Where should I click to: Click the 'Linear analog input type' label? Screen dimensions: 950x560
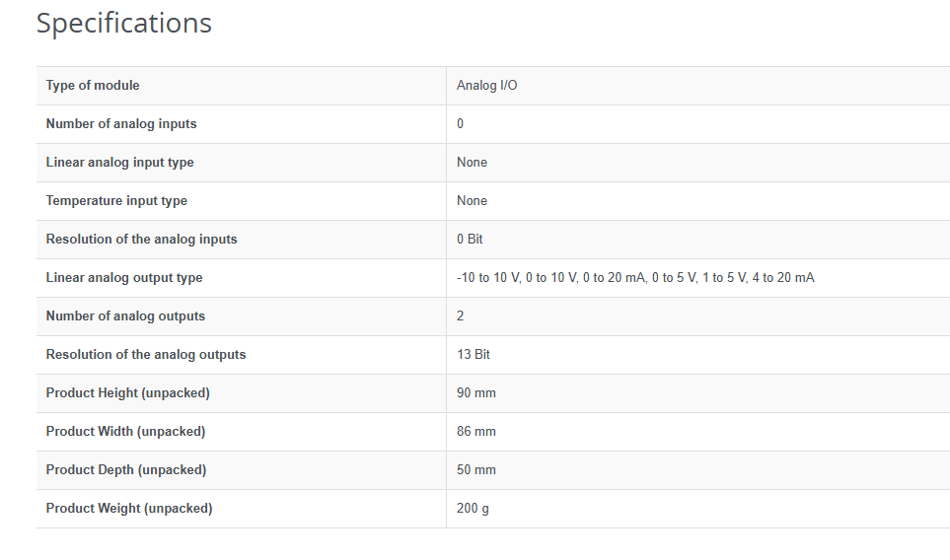point(119,163)
